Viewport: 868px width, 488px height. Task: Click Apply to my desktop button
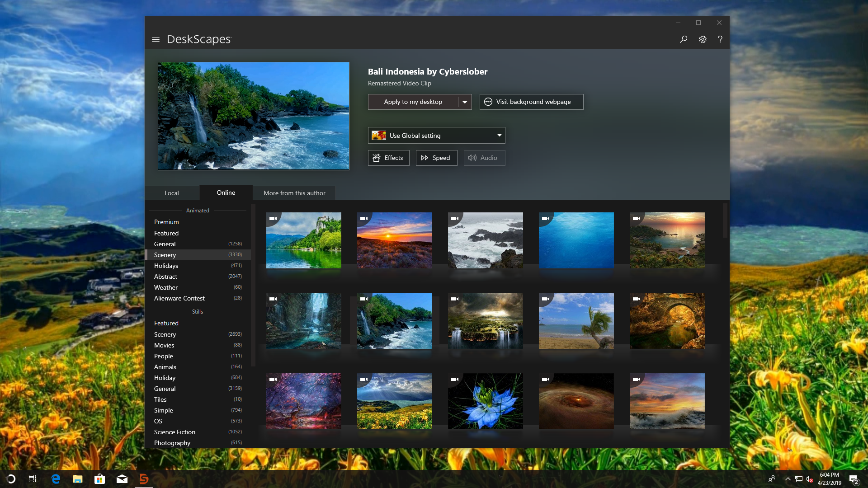pyautogui.click(x=413, y=101)
